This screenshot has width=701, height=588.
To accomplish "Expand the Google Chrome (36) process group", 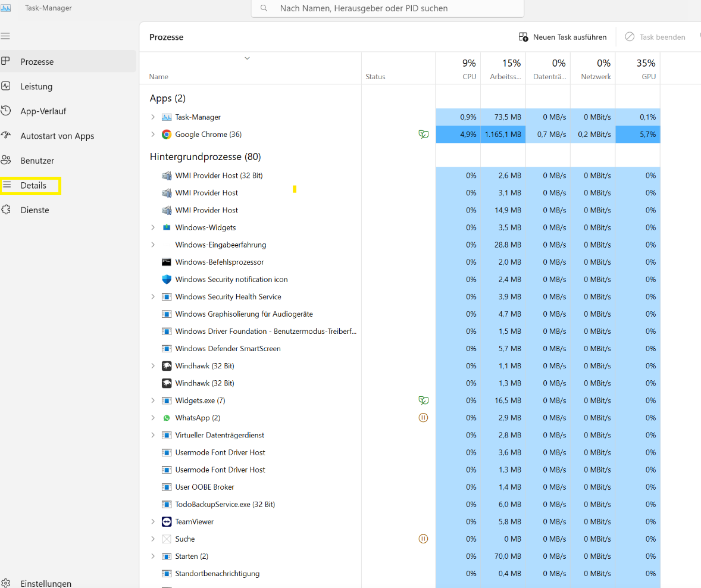I will coord(153,134).
